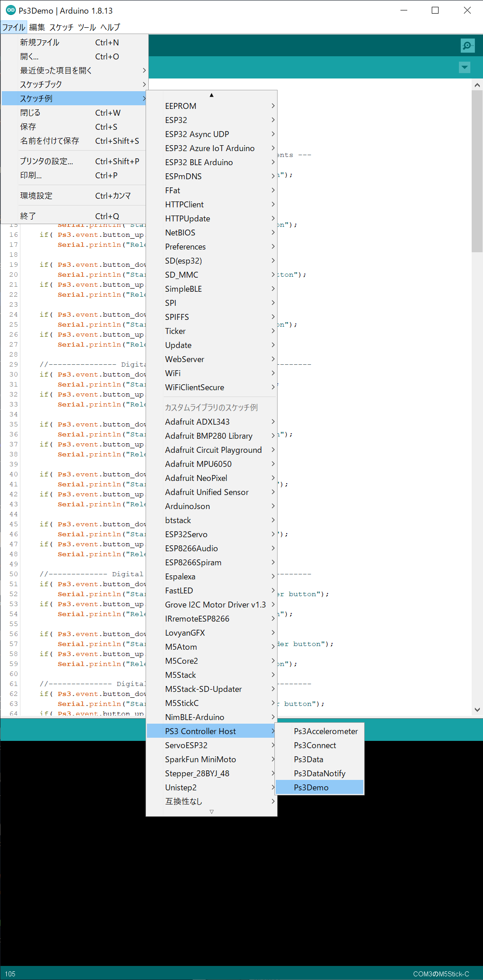Image resolution: width=483 pixels, height=980 pixels.
Task: Expand スケッチブック submenu
Action: 74,84
